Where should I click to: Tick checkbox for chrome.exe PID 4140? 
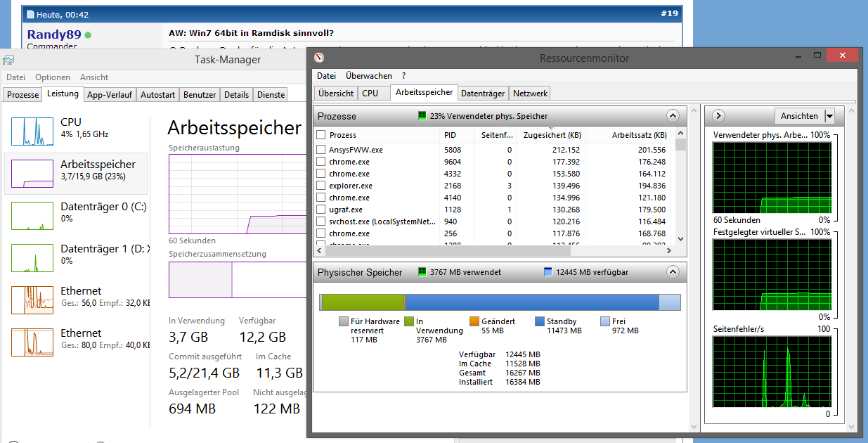pyautogui.click(x=321, y=198)
